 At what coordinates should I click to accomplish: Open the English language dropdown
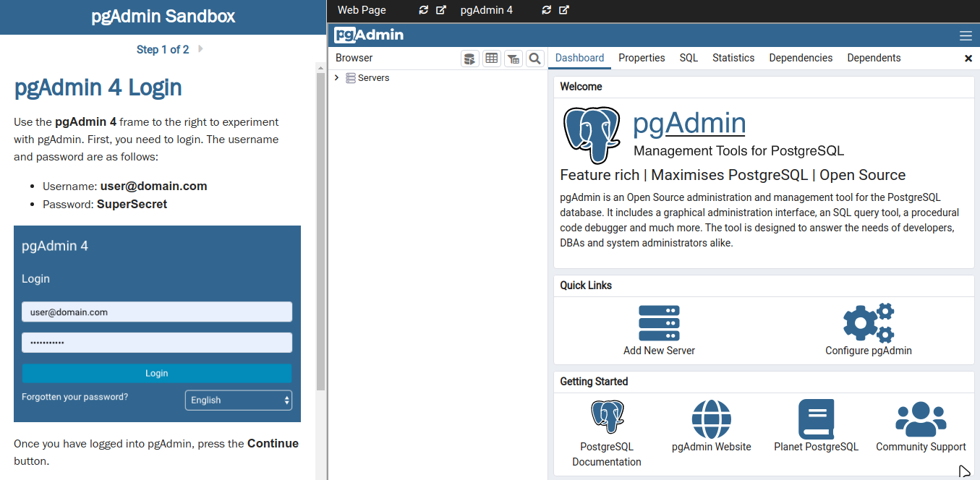tap(239, 400)
